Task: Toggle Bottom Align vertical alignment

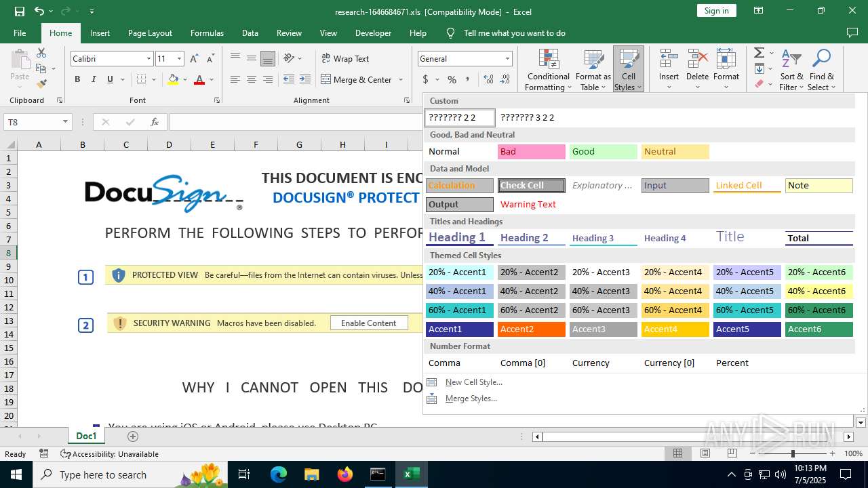Action: tap(268, 58)
